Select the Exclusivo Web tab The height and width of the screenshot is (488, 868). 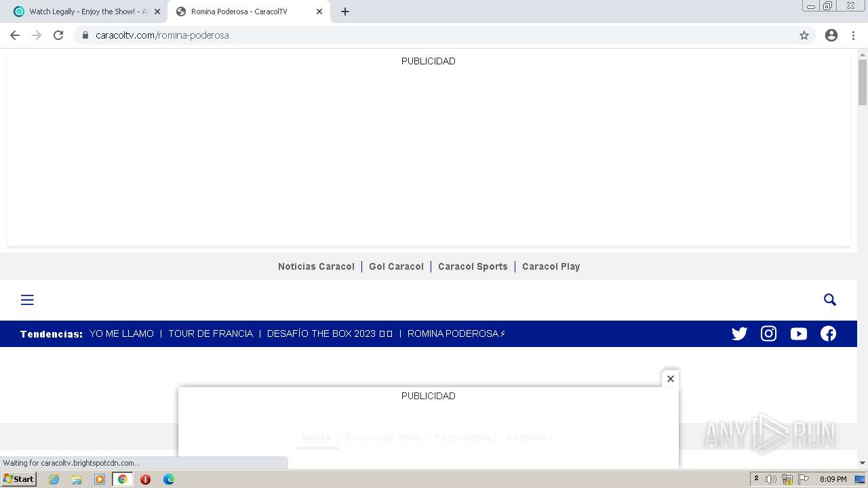383,437
